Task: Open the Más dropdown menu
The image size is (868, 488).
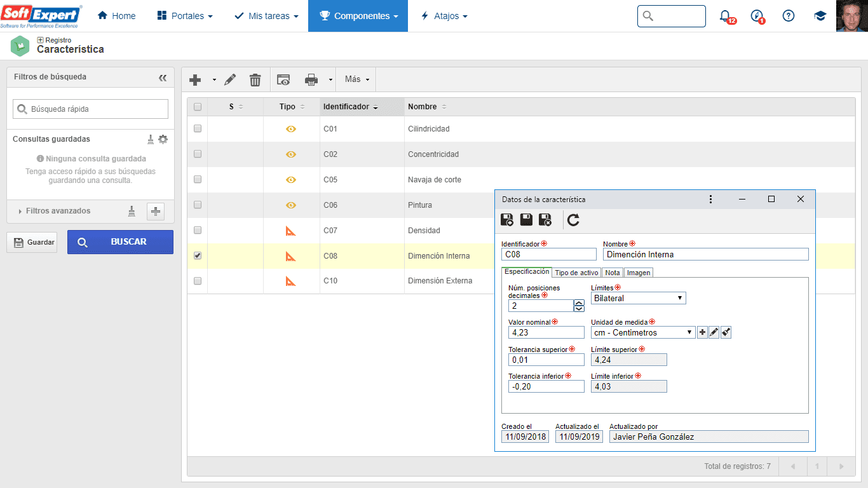Action: (357, 79)
